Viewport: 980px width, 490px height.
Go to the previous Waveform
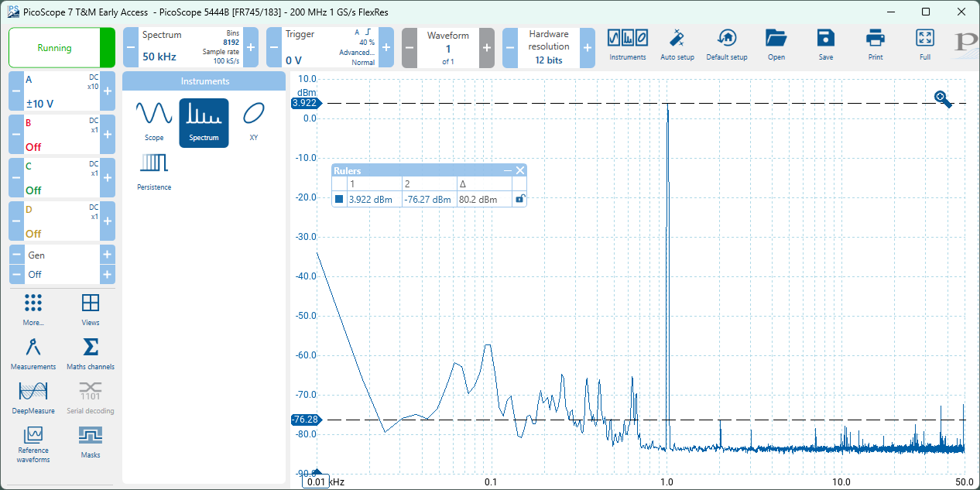pyautogui.click(x=409, y=48)
